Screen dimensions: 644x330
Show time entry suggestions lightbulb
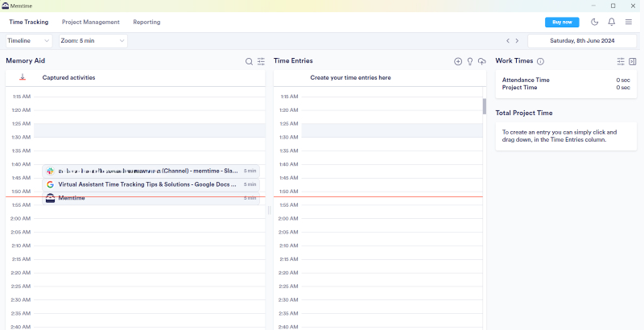(470, 61)
